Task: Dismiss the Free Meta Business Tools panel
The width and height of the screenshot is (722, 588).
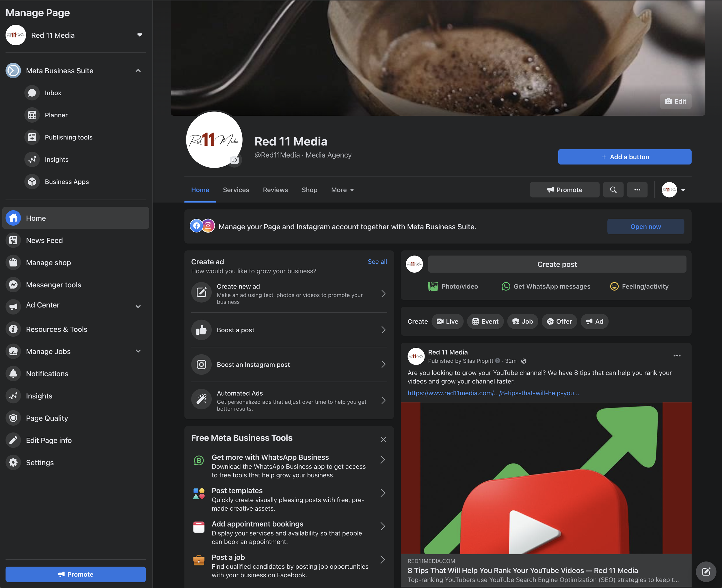Action: tap(383, 439)
